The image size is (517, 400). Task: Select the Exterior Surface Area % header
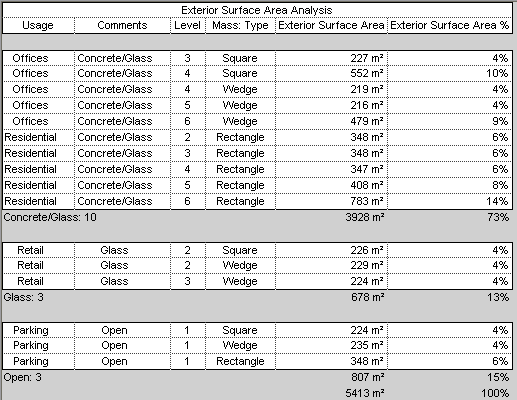coord(450,25)
